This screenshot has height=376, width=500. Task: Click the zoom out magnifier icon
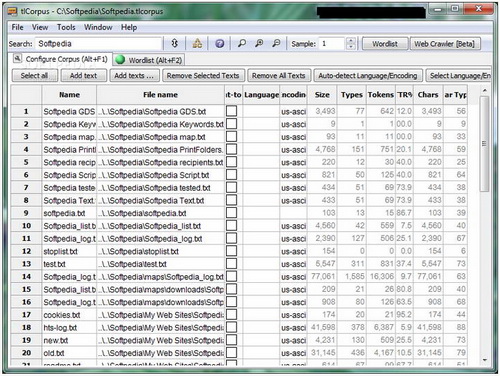click(276, 43)
